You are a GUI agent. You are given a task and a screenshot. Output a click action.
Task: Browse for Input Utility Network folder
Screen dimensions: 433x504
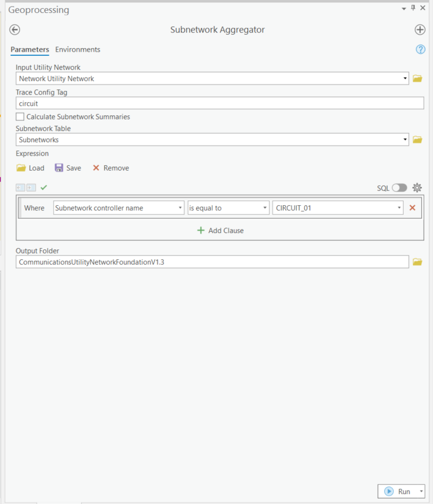417,78
